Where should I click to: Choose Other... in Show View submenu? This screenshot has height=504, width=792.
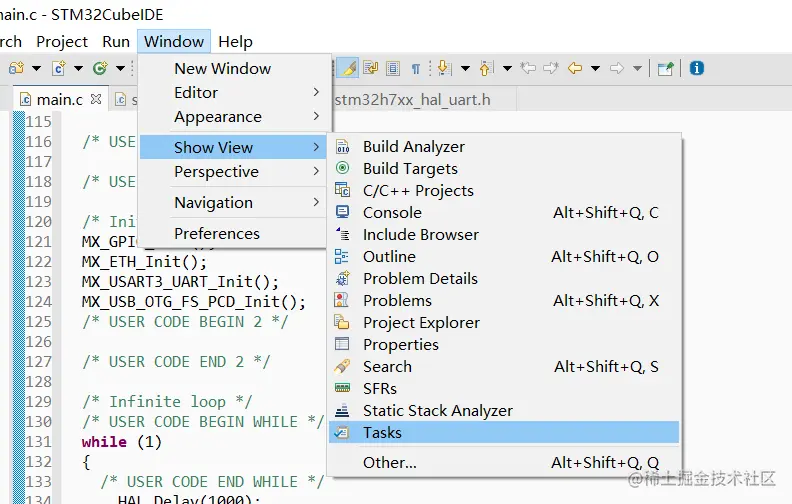point(504,462)
